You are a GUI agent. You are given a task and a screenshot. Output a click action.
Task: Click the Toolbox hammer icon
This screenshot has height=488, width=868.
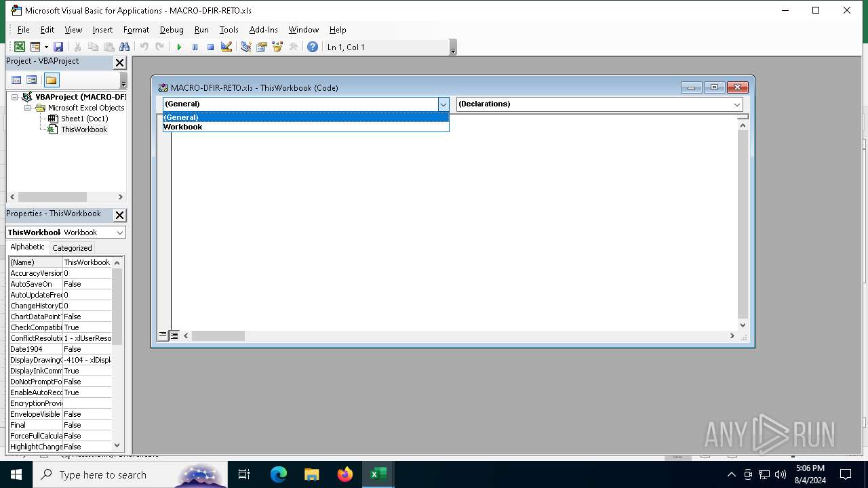293,47
